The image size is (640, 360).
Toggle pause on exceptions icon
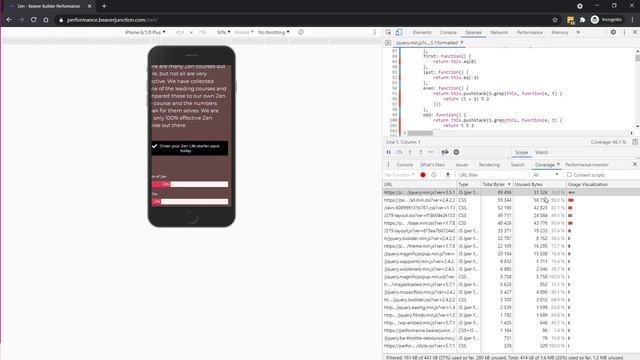(456, 152)
